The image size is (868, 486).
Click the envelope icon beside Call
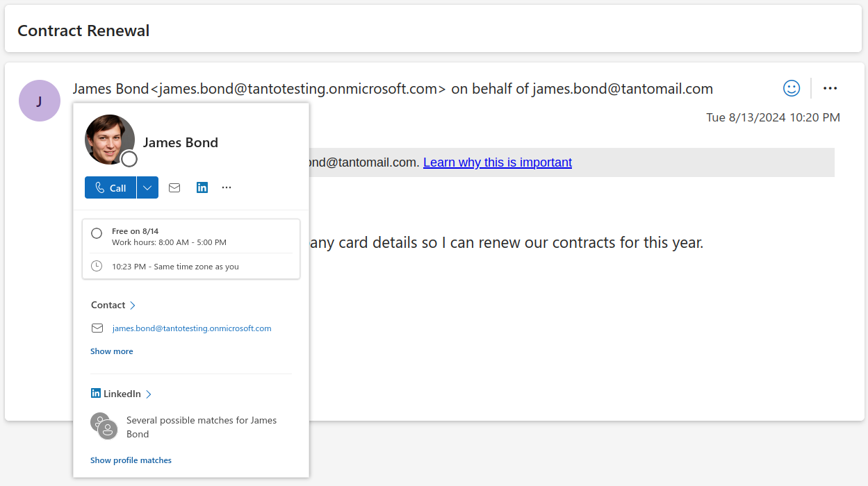coord(174,187)
